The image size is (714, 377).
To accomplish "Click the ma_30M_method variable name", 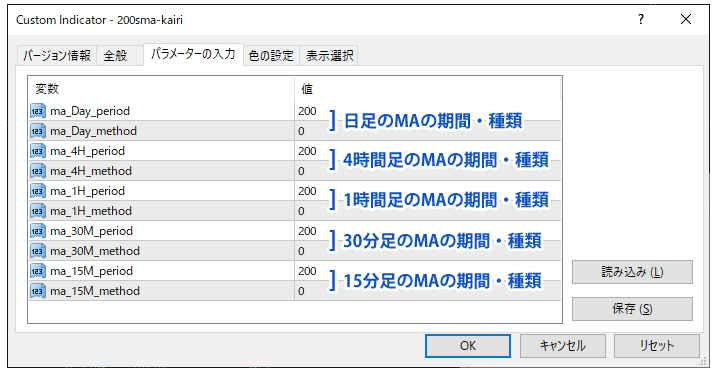I will [95, 252].
